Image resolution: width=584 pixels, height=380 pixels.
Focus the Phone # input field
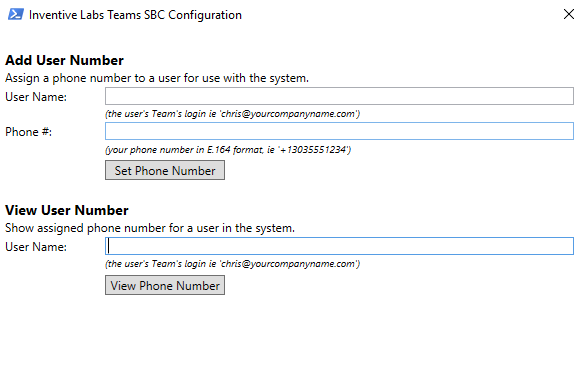tap(339, 131)
